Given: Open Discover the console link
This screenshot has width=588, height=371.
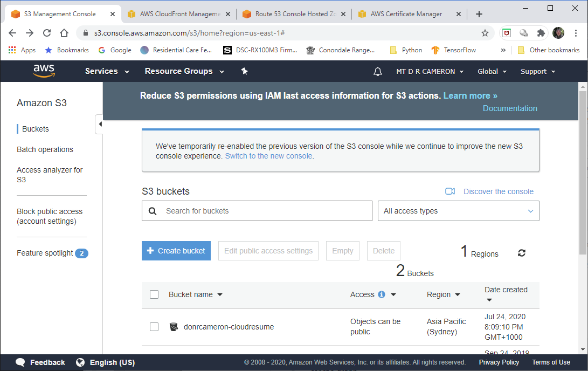Looking at the screenshot, I should tap(499, 191).
